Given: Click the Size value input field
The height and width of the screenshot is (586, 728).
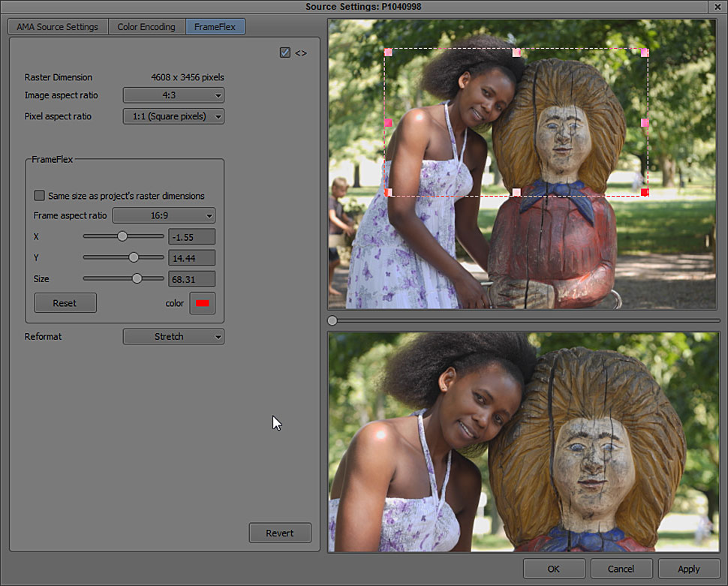Looking at the screenshot, I should [191, 279].
